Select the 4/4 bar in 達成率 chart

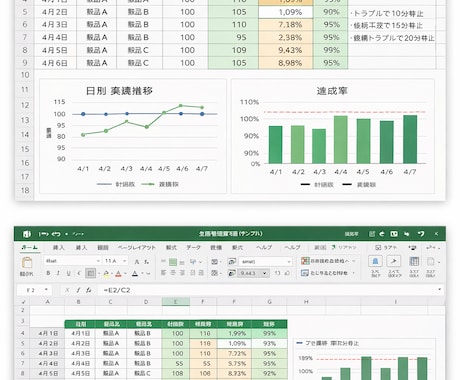(341, 140)
